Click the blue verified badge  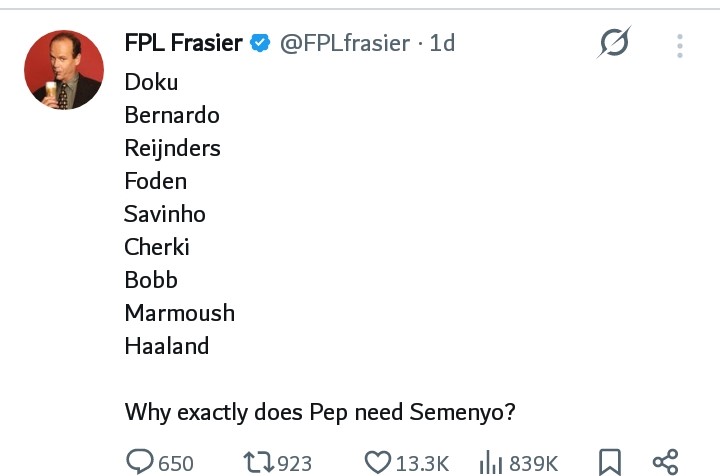(x=260, y=43)
